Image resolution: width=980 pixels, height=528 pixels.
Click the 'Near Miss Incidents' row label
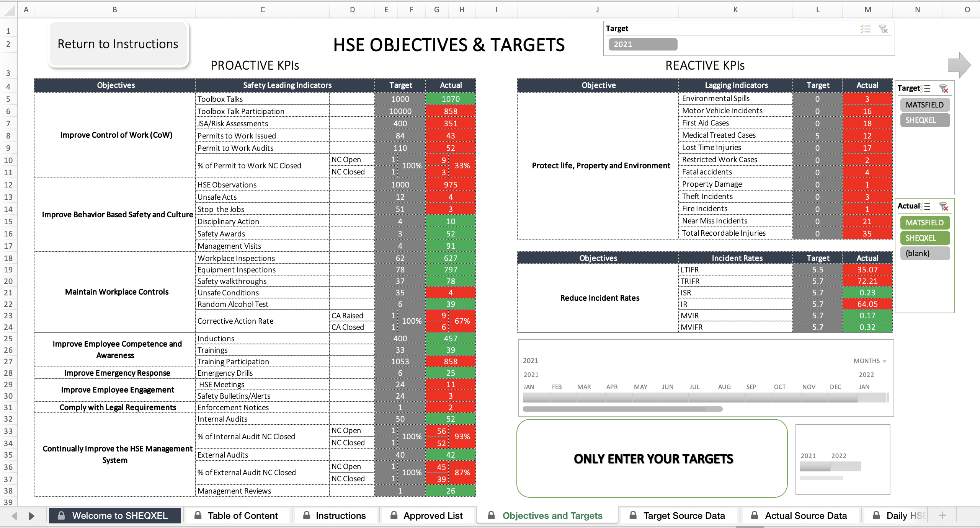tap(735, 221)
